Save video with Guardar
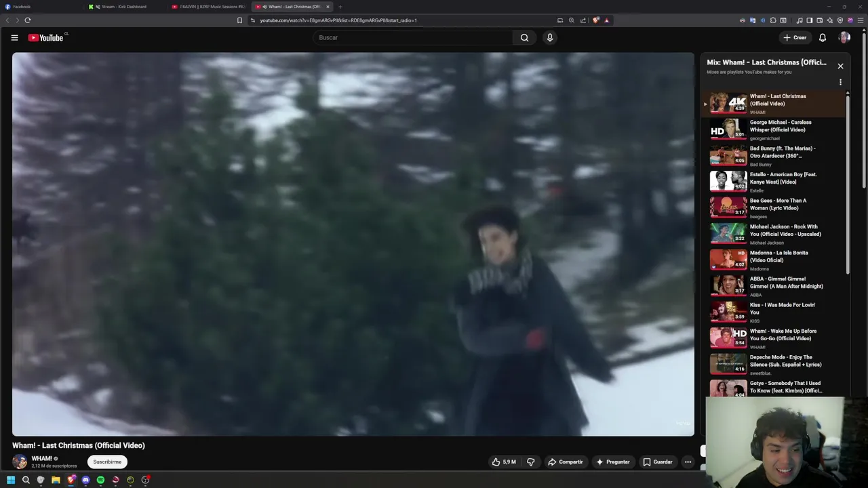This screenshot has width=868, height=488. tap(658, 462)
